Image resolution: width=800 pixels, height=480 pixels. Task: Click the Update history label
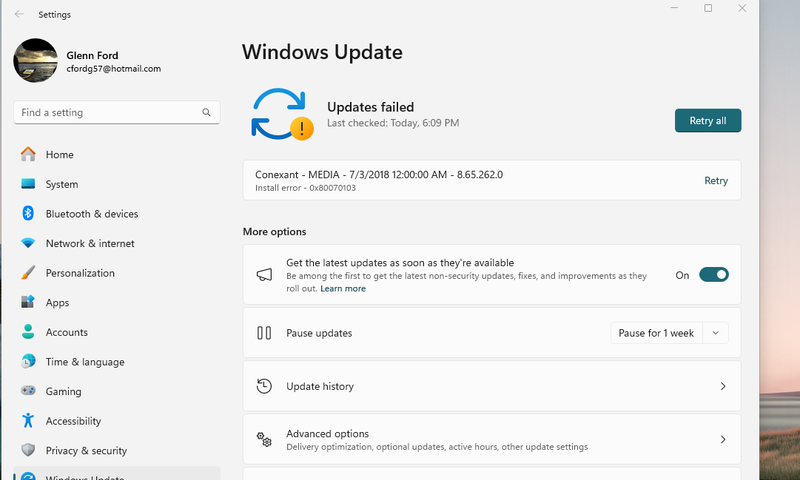(320, 386)
